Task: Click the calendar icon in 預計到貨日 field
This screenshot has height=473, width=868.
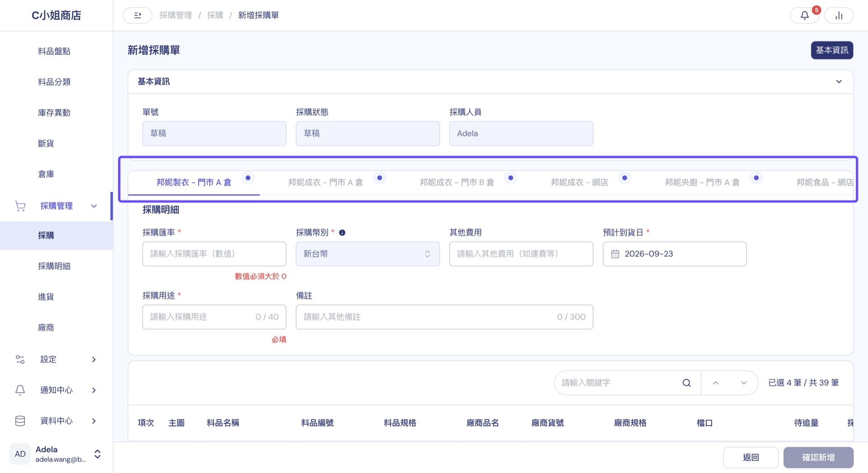Action: (615, 254)
